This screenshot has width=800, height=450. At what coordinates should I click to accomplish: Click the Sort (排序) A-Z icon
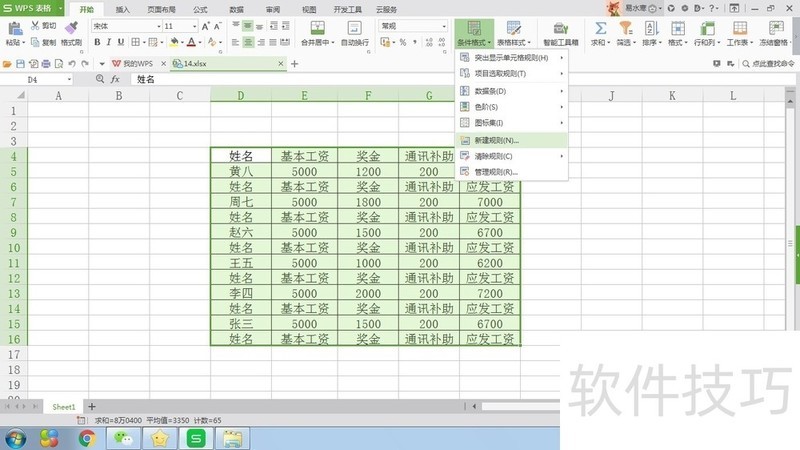click(x=652, y=28)
